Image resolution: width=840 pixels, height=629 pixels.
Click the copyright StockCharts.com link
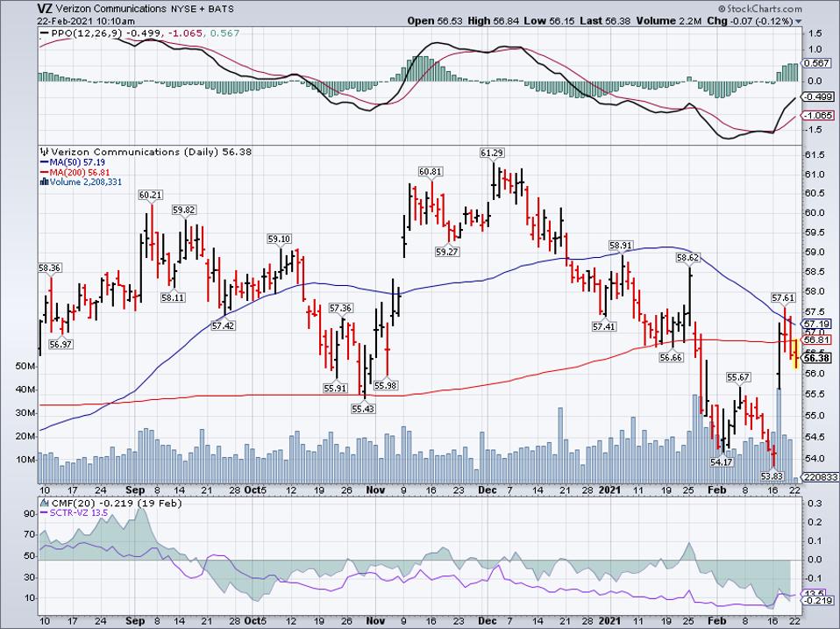(x=760, y=9)
